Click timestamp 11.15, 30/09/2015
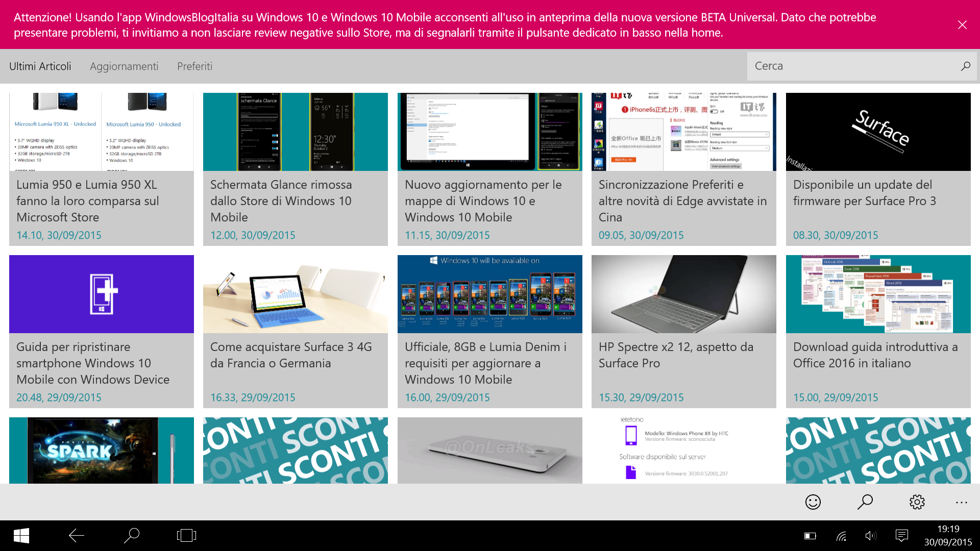Image resolution: width=980 pixels, height=551 pixels. pyautogui.click(x=447, y=235)
